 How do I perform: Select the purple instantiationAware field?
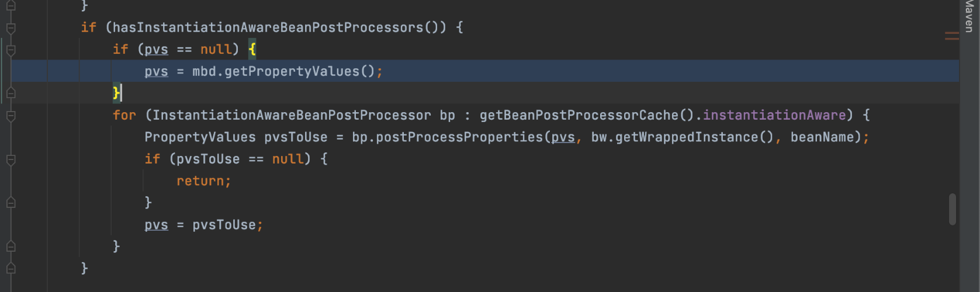[x=774, y=115]
